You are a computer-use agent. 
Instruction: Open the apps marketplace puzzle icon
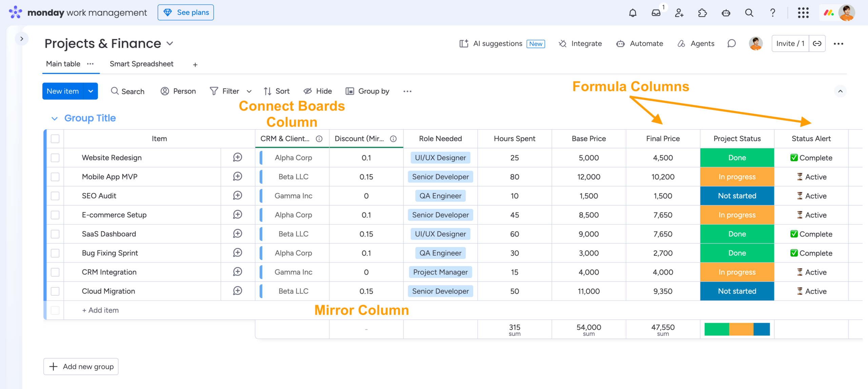[703, 13]
